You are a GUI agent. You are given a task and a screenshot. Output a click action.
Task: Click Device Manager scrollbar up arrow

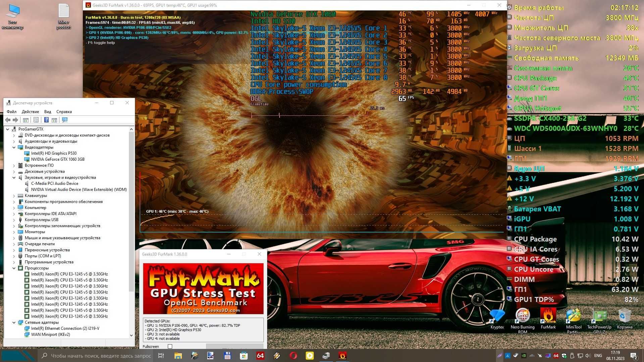[131, 129]
